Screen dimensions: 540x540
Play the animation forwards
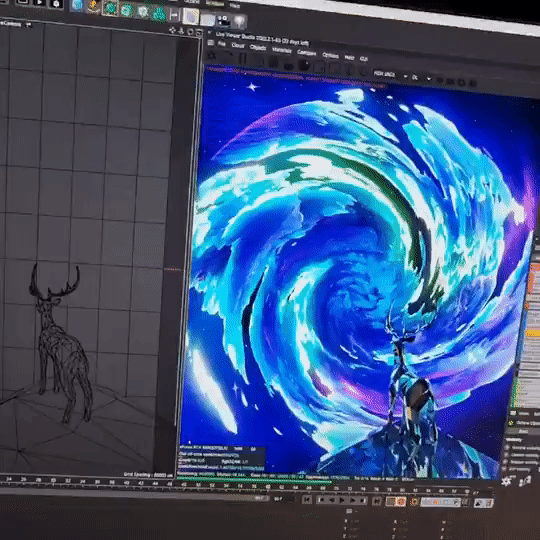(x=342, y=500)
